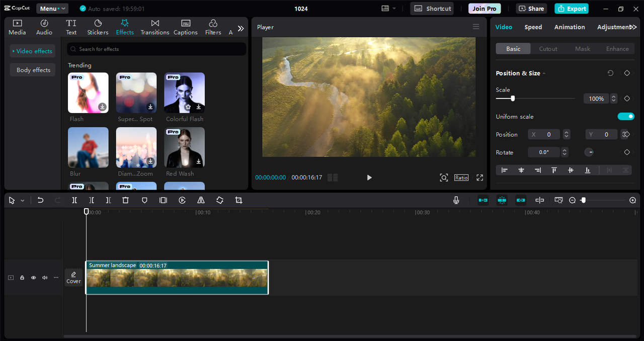Select the Enhance sub-tab
The image size is (644, 341).
tap(617, 49)
